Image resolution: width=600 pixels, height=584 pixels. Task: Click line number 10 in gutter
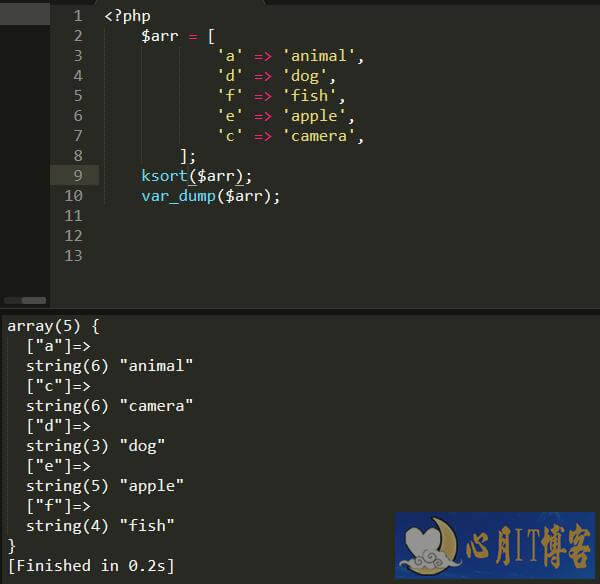click(73, 196)
